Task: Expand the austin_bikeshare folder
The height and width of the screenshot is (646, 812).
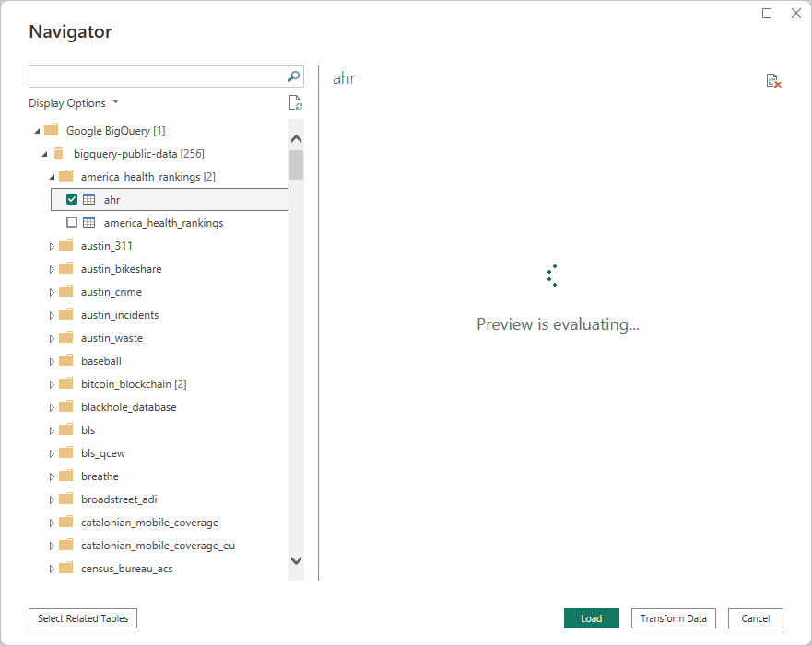Action: pyautogui.click(x=52, y=269)
